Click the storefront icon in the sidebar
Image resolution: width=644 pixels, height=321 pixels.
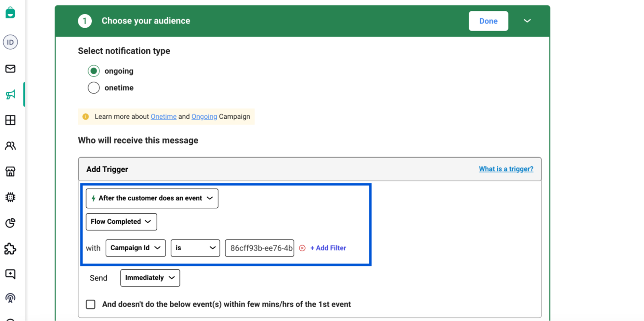[10, 171]
